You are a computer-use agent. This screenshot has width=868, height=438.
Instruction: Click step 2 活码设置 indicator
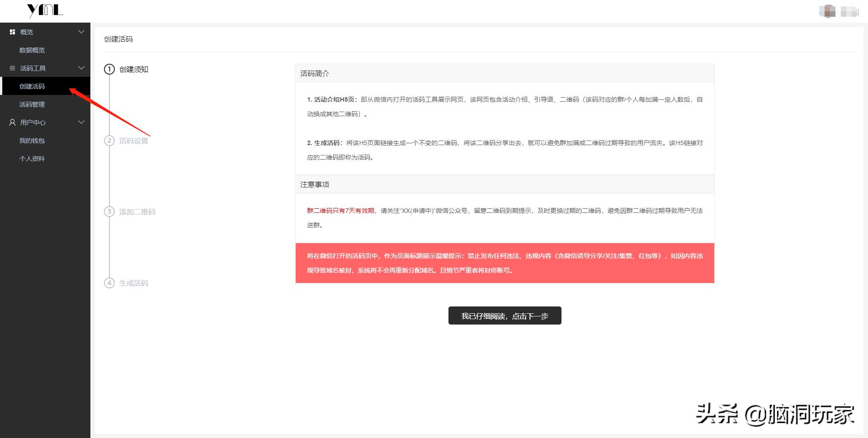click(x=109, y=141)
